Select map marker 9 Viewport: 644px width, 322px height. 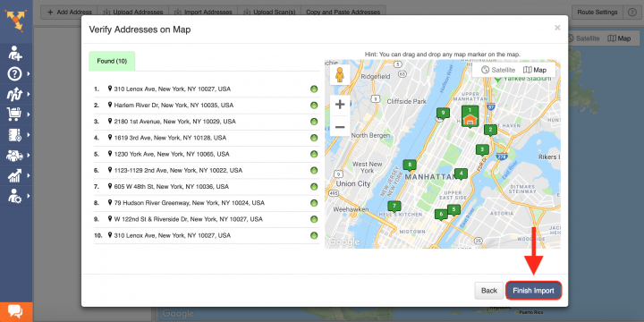443,113
